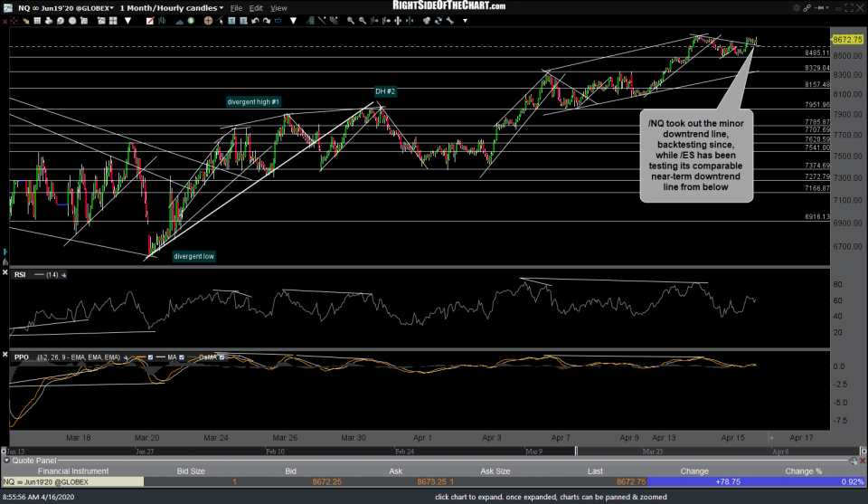Viewport: 868px width, 504px height.
Task: Click the bid price 8672.25
Action: point(326,482)
